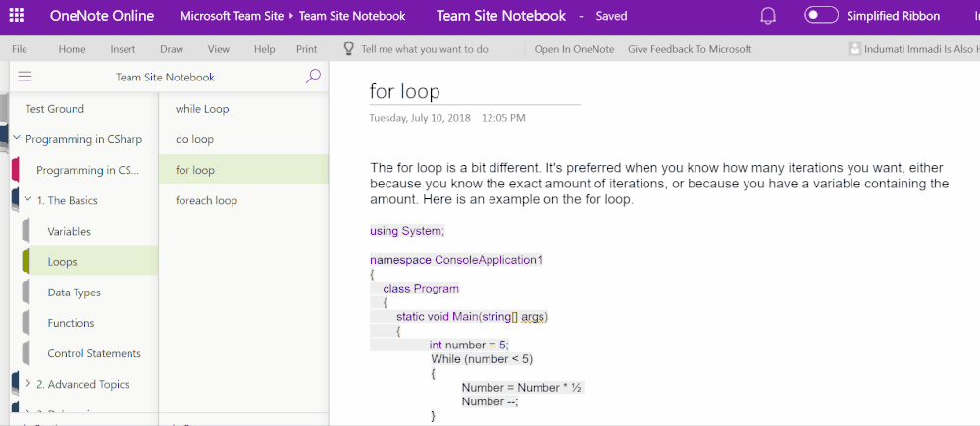The width and height of the screenshot is (980, 426).
Task: Click the co-author presence person icon
Action: click(854, 49)
